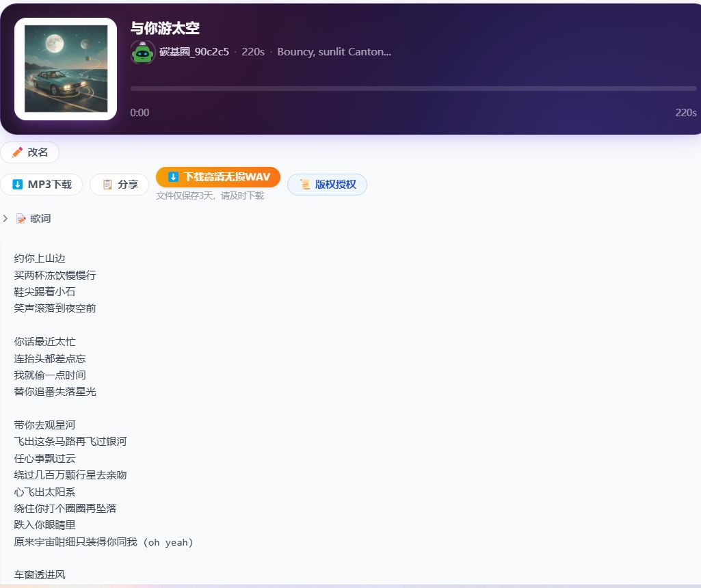Click the scroll icon on 版权授权

pyautogui.click(x=305, y=185)
